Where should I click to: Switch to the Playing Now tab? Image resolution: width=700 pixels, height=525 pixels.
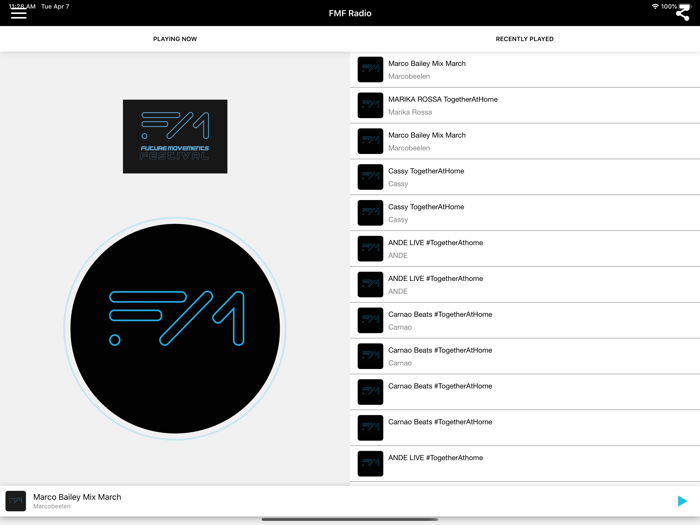point(175,39)
